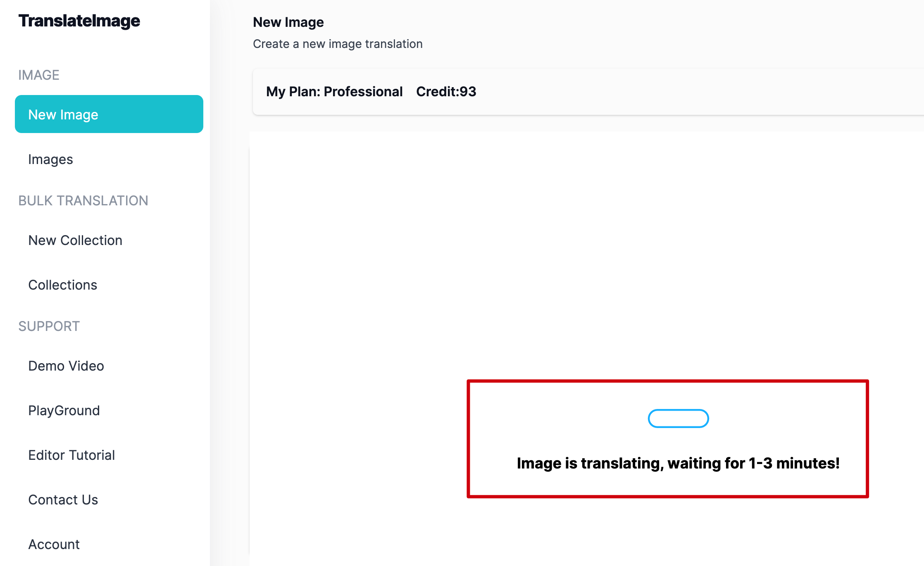Open the Account menu item
924x566 pixels.
click(x=54, y=544)
